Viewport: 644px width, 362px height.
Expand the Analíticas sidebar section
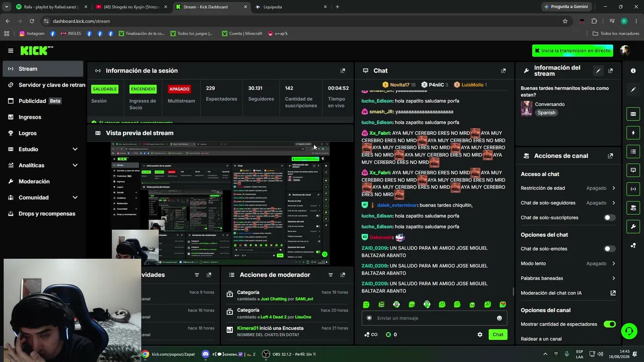pos(75,165)
